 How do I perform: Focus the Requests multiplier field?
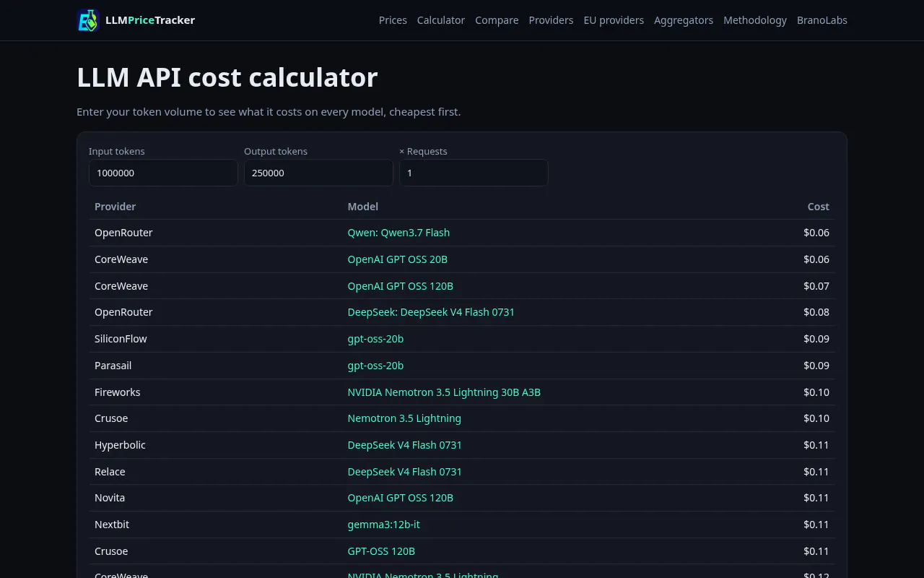[474, 173]
